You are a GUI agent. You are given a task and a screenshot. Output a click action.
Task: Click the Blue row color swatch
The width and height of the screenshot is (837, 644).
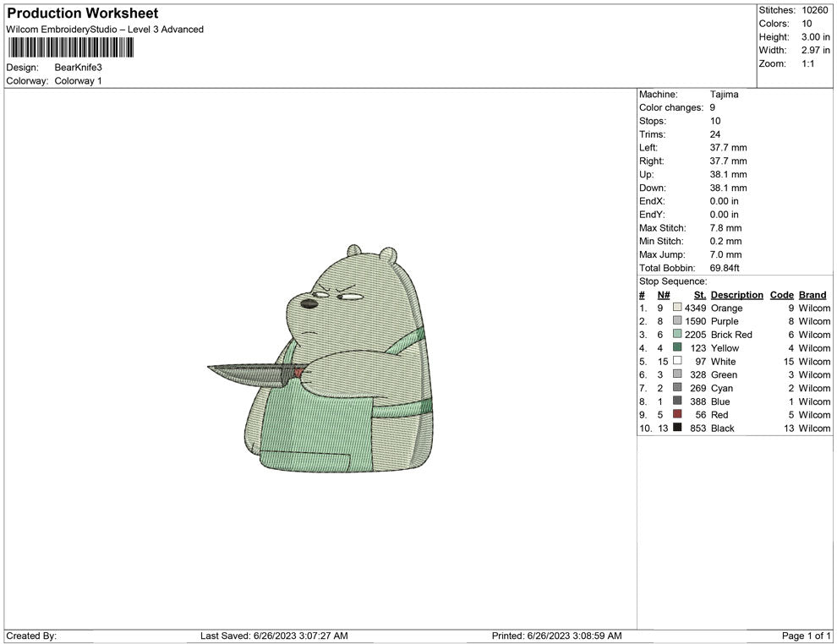(677, 401)
